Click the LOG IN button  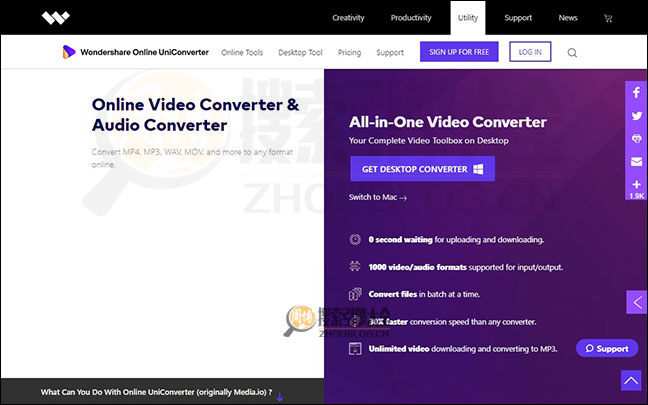tap(530, 52)
